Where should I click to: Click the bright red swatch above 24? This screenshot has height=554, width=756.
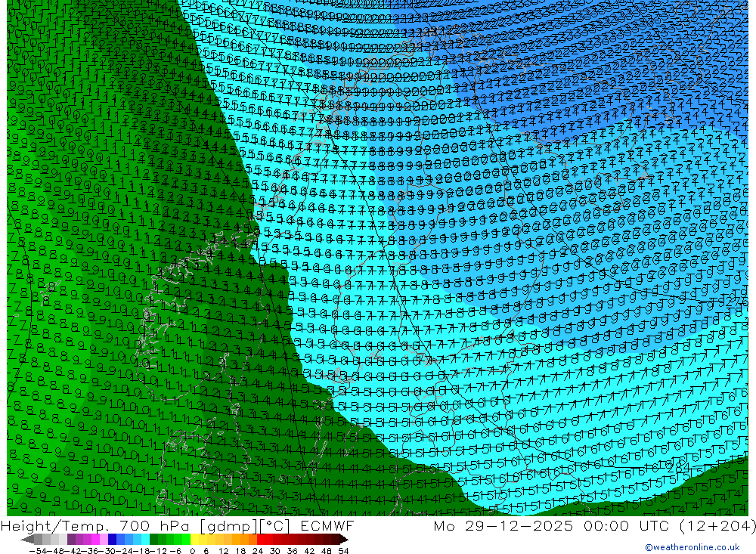[261, 540]
